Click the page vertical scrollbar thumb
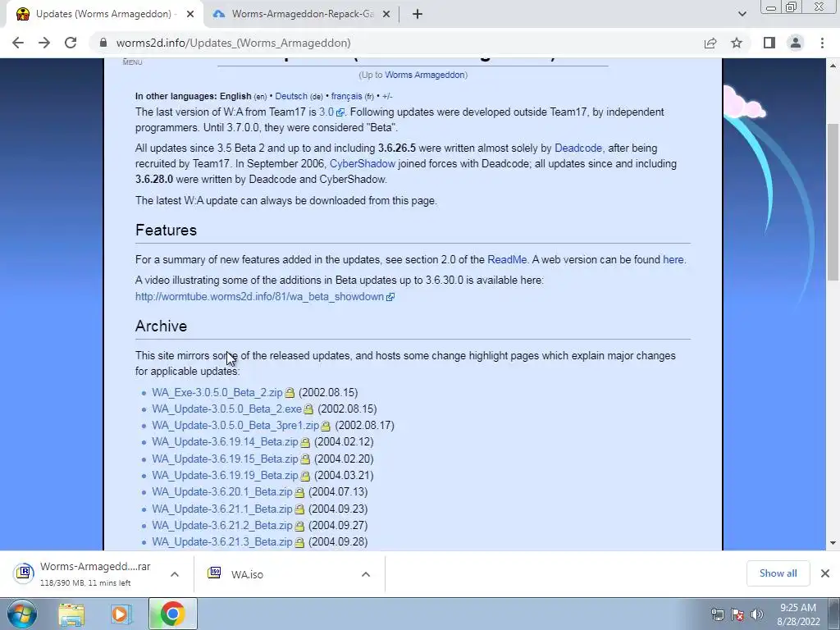Viewport: 840px width, 630px height. 833,202
